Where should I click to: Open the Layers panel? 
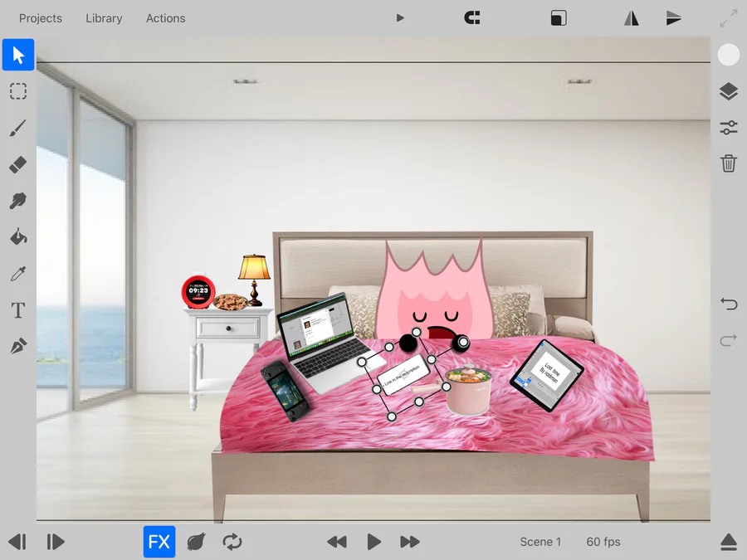[x=729, y=91]
